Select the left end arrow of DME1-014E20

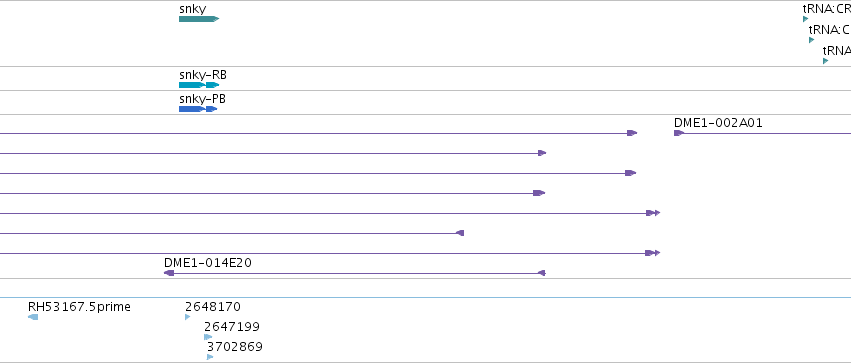tap(169, 273)
